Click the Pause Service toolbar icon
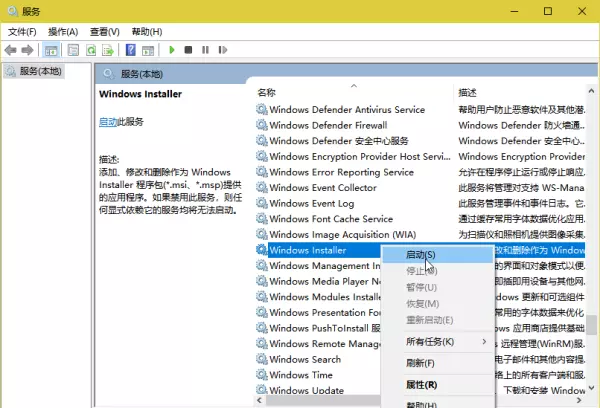 click(x=205, y=50)
